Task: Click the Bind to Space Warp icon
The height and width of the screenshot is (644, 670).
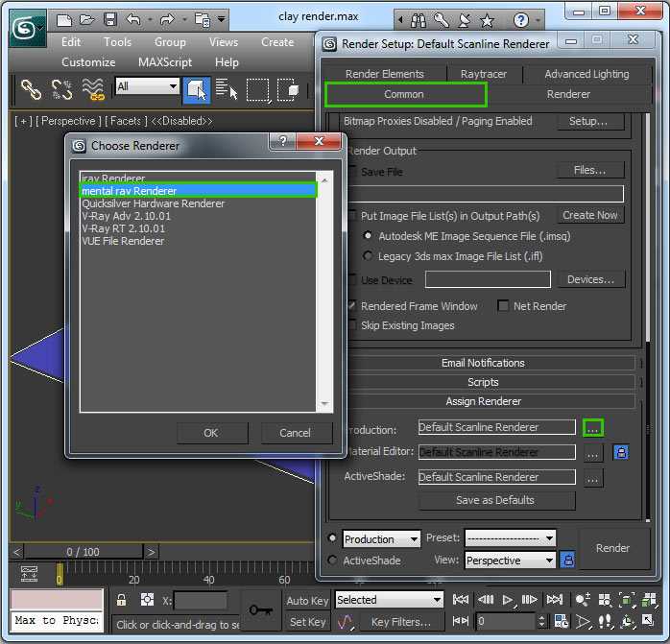Action: point(93,90)
